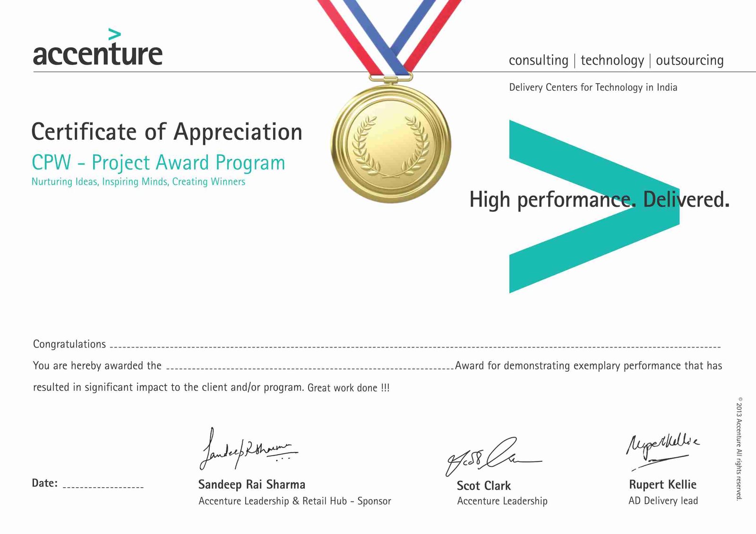Click the word 'technology' in the header

click(612, 60)
